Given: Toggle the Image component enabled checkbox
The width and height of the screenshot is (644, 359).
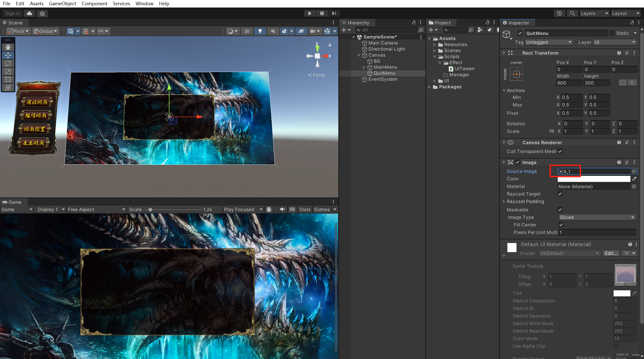Looking at the screenshot, I should click(517, 162).
